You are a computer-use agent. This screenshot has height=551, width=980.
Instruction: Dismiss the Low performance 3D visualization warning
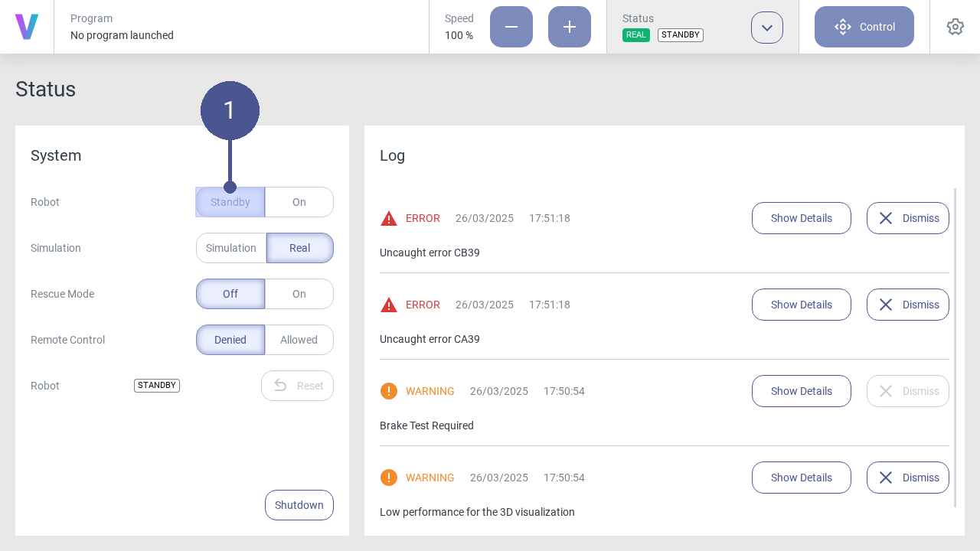tap(907, 478)
